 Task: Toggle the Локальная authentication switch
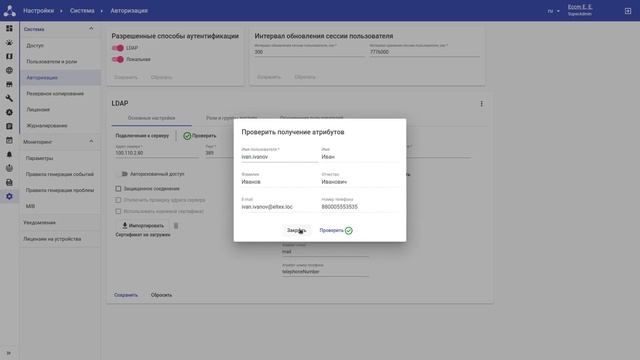point(118,59)
